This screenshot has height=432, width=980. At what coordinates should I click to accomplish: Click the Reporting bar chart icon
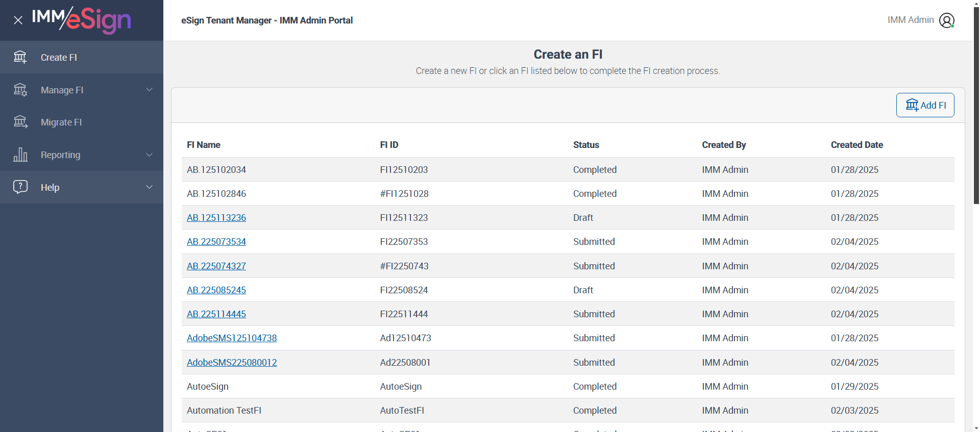20,155
